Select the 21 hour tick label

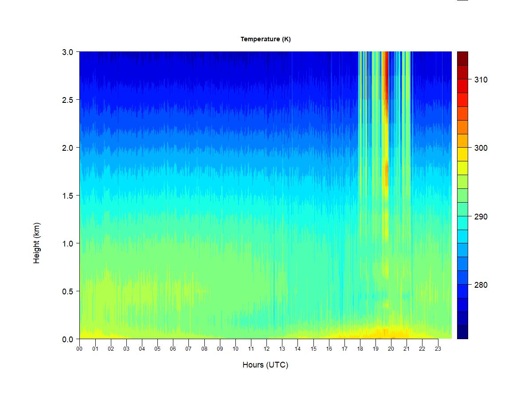click(x=407, y=349)
